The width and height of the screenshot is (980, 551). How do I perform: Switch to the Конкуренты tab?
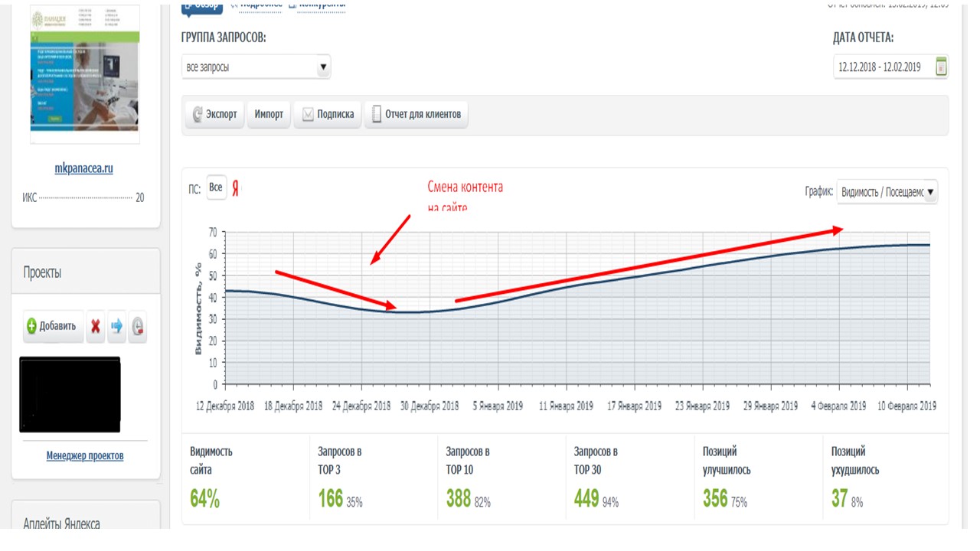316,5
